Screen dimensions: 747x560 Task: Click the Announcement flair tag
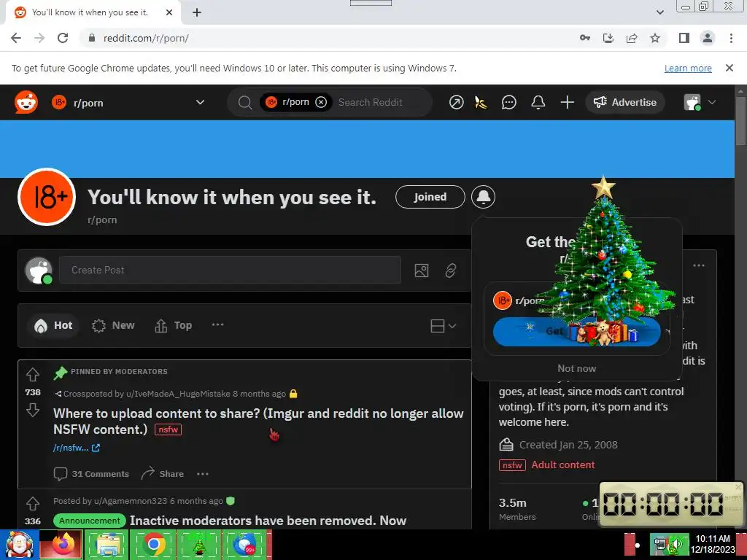coord(90,521)
